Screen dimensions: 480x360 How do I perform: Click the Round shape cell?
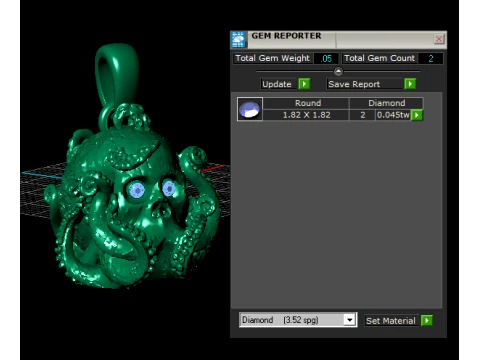pyautogui.click(x=306, y=103)
